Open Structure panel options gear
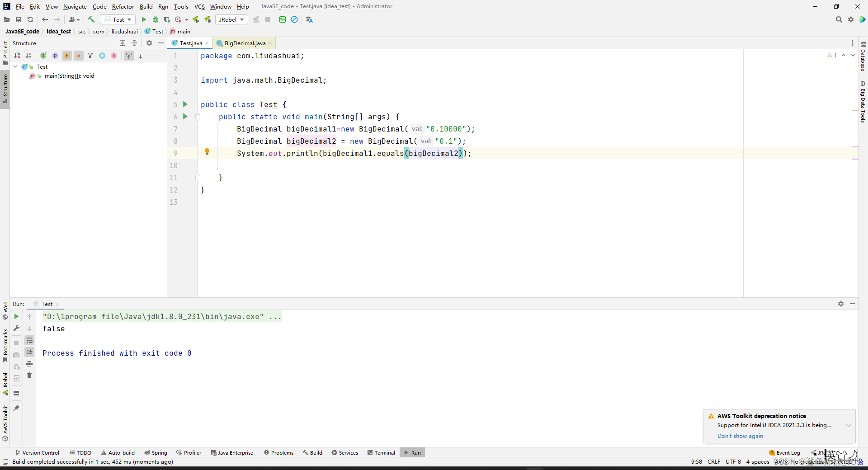Screen dimensions: 868x470 (x=149, y=43)
